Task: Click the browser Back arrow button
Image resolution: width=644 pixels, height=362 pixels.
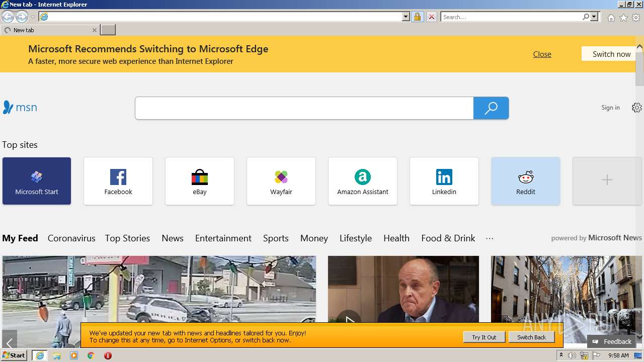Action: (x=8, y=17)
